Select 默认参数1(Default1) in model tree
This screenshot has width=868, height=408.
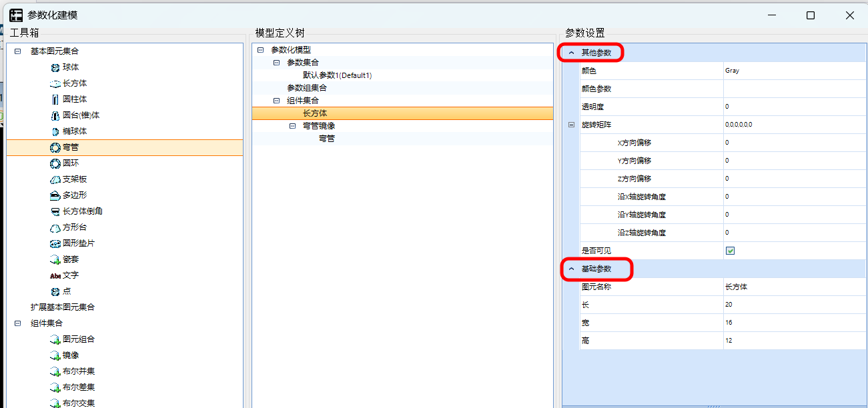337,75
